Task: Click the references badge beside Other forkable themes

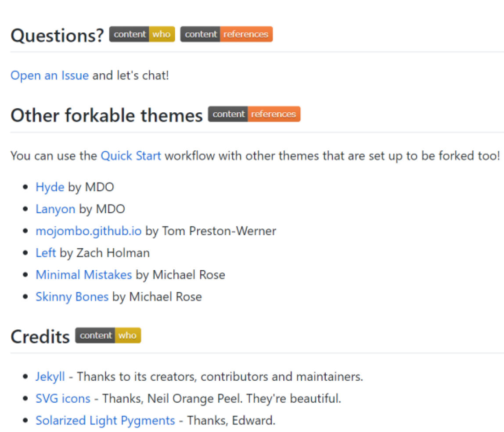Action: [x=273, y=114]
